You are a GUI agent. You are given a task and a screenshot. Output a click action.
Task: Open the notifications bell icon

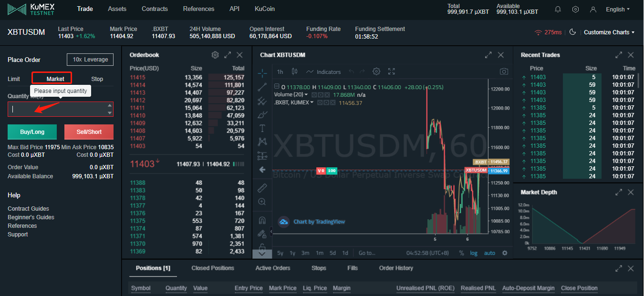point(558,9)
